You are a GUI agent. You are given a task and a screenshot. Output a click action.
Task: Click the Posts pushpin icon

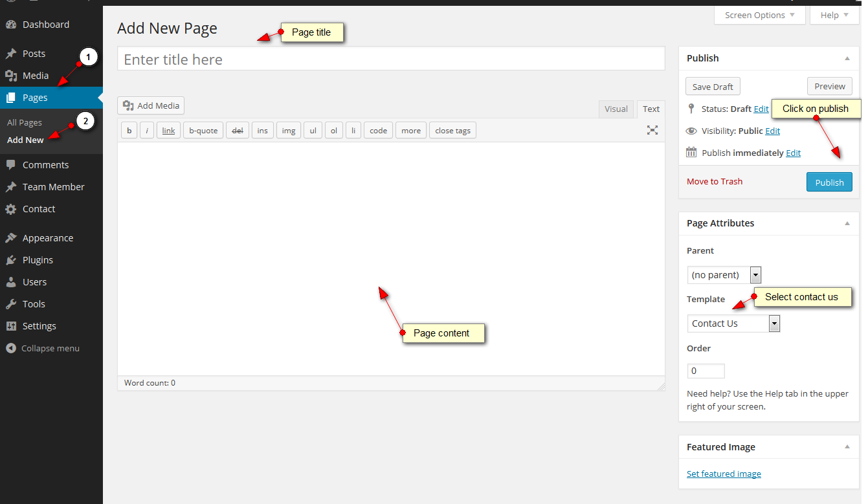(11, 54)
